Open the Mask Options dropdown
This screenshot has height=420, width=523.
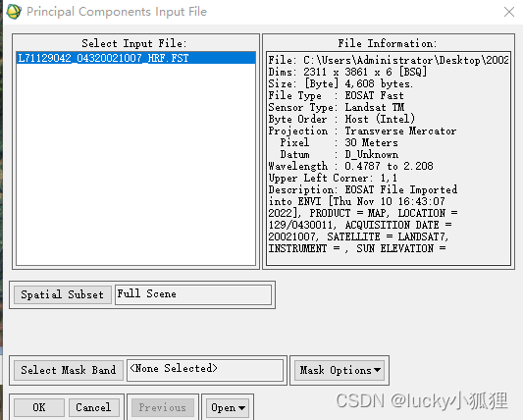click(340, 370)
